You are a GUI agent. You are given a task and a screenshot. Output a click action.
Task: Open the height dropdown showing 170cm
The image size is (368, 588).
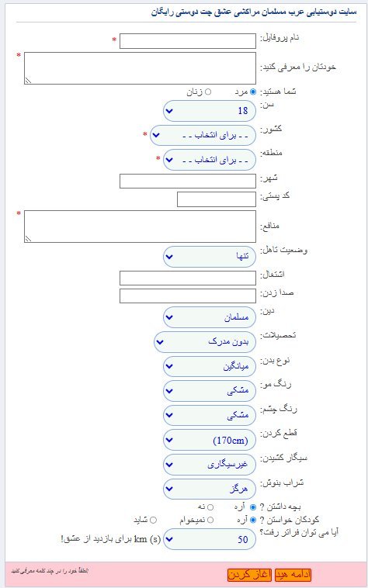tap(210, 441)
